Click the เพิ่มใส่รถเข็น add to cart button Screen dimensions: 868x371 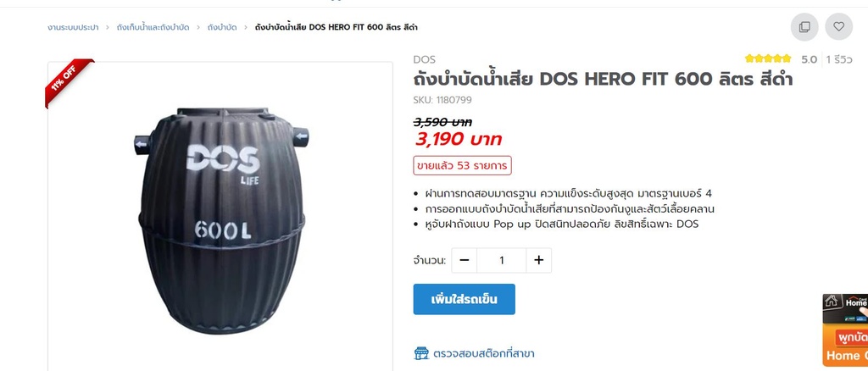(x=464, y=299)
